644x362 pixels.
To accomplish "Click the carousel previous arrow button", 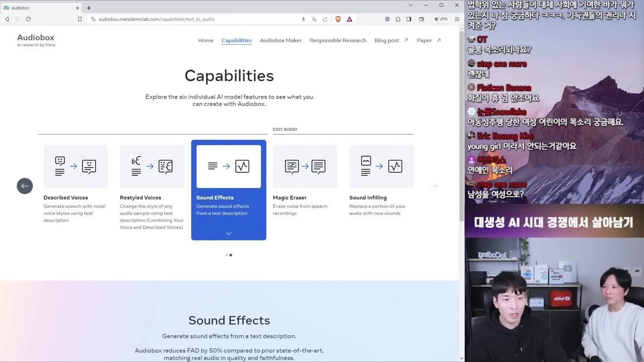I will click(25, 186).
